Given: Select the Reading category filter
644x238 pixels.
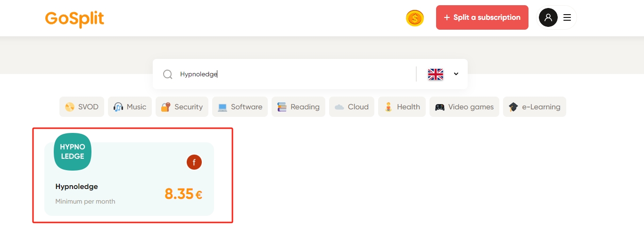Looking at the screenshot, I should coord(298,107).
